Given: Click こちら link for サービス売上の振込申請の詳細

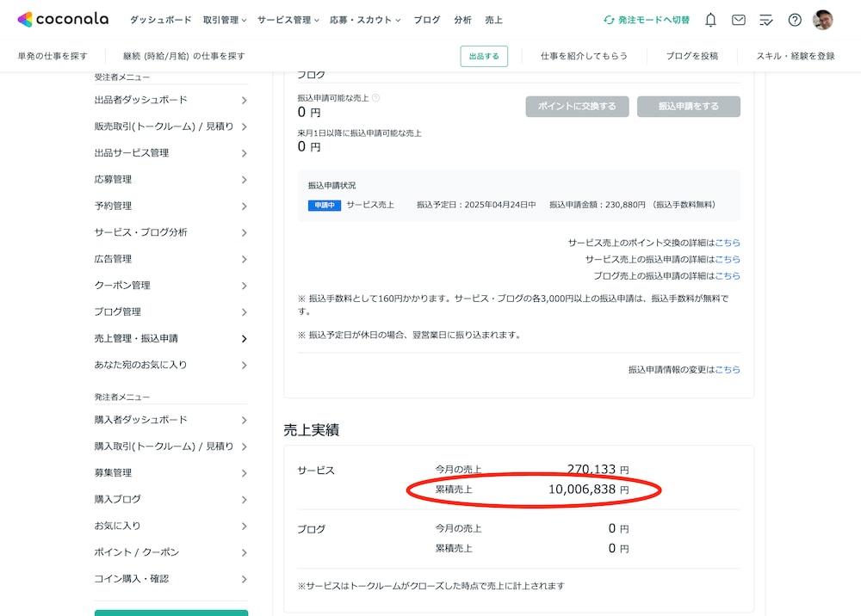Looking at the screenshot, I should [x=728, y=259].
